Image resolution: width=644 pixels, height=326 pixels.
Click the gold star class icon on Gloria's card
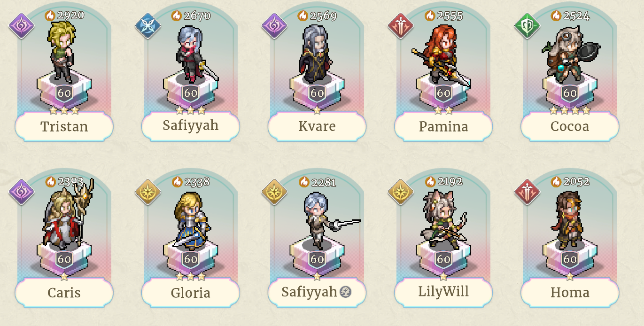pos(148,192)
